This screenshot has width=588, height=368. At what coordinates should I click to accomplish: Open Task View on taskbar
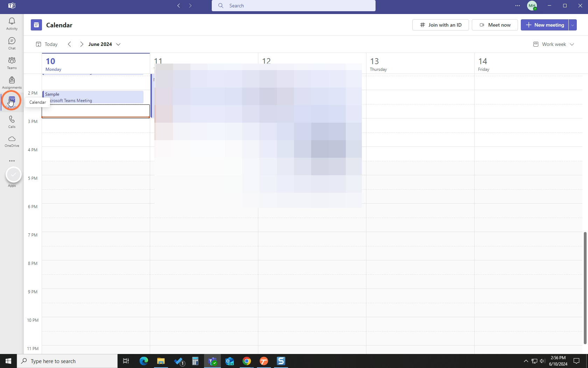126,361
